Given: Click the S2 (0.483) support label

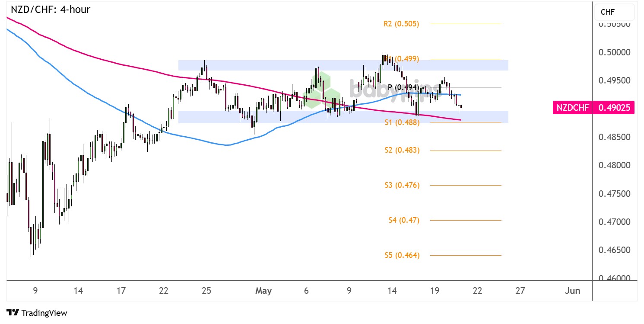Looking at the screenshot, I should tap(402, 150).
